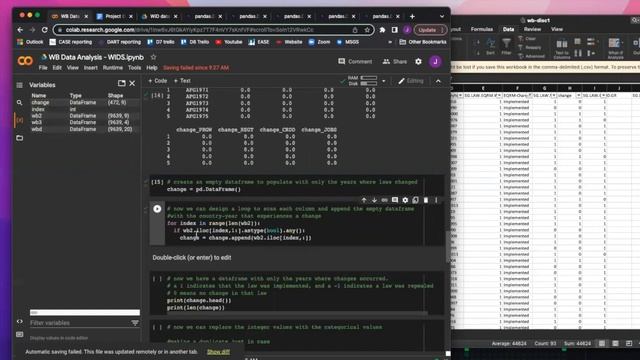Open the Runtime menu in Colab
The height and width of the screenshot is (360, 640).
click(x=113, y=68)
